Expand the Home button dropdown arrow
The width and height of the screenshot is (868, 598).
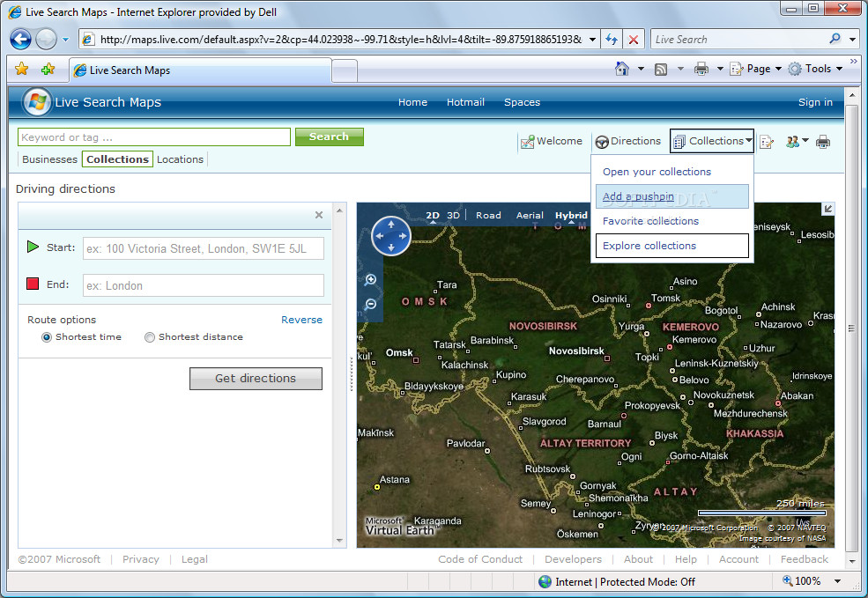[x=641, y=70]
